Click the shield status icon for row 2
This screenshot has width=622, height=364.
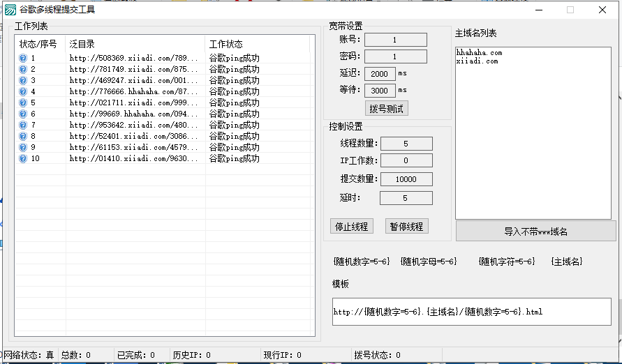(23, 69)
